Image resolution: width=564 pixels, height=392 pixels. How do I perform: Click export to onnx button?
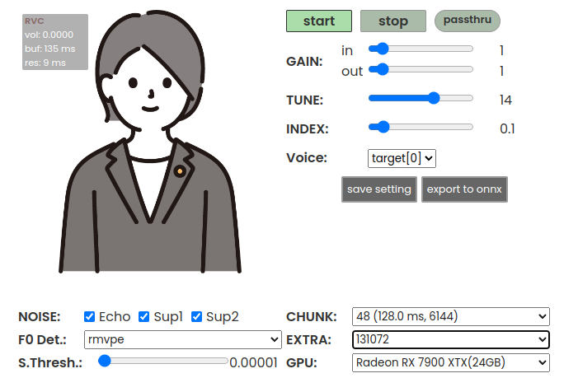[464, 189]
